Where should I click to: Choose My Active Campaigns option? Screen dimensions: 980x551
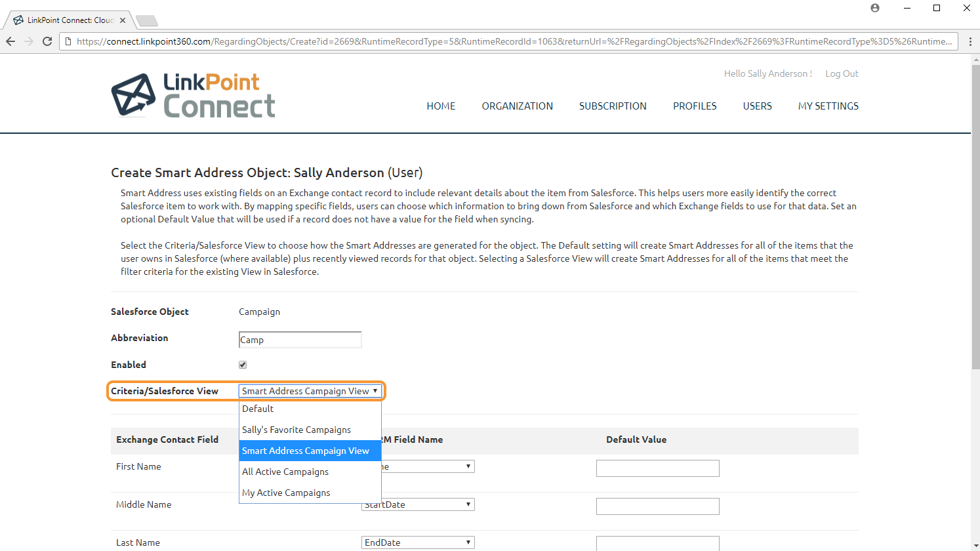tap(310, 493)
